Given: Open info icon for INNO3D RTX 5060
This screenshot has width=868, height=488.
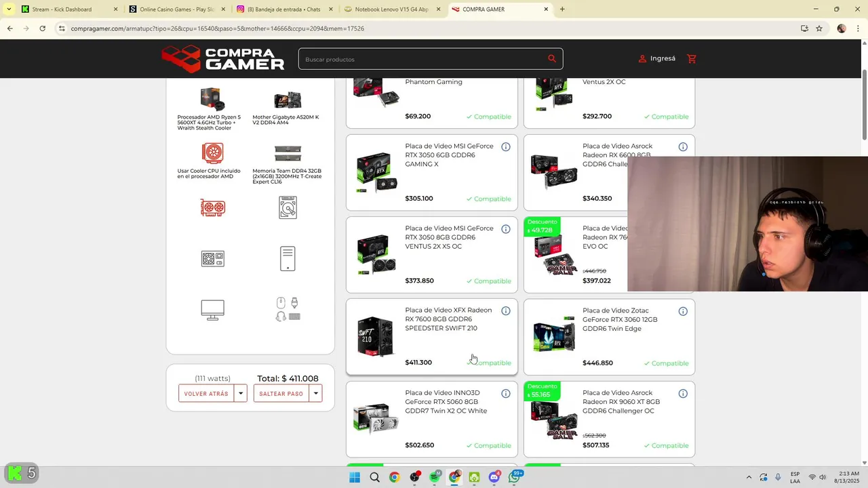Looking at the screenshot, I should coord(505,394).
